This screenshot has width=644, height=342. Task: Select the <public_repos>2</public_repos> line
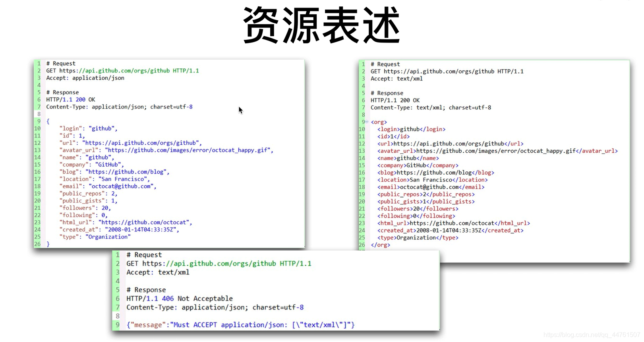426,194
